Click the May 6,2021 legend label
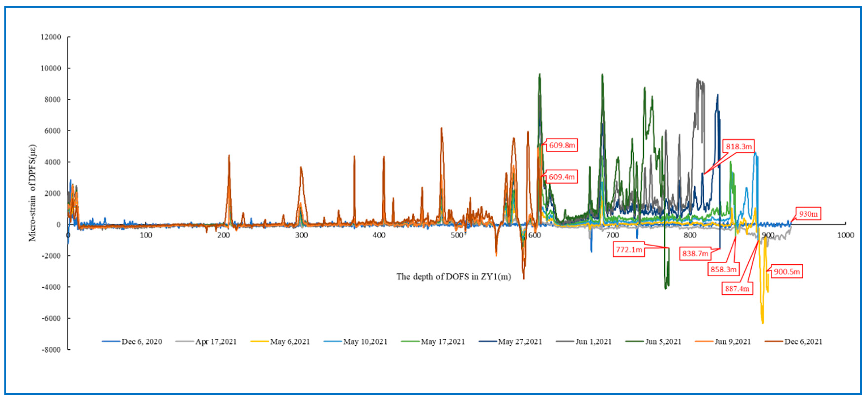 (290, 342)
